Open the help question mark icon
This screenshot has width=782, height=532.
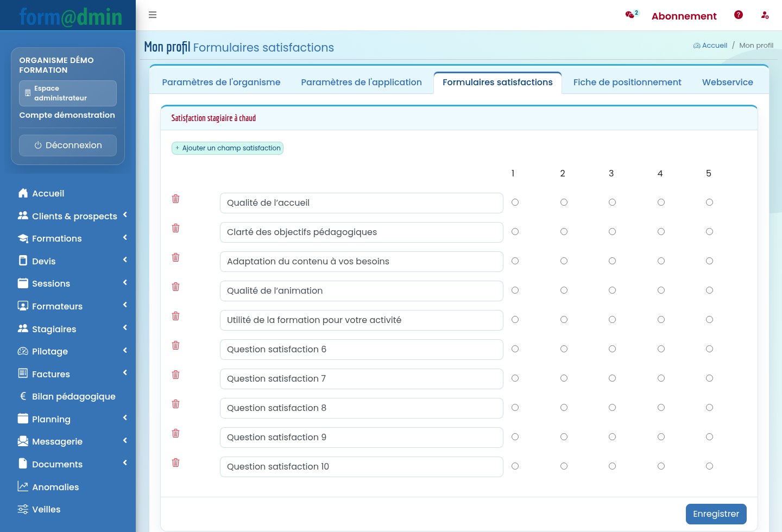coord(739,15)
